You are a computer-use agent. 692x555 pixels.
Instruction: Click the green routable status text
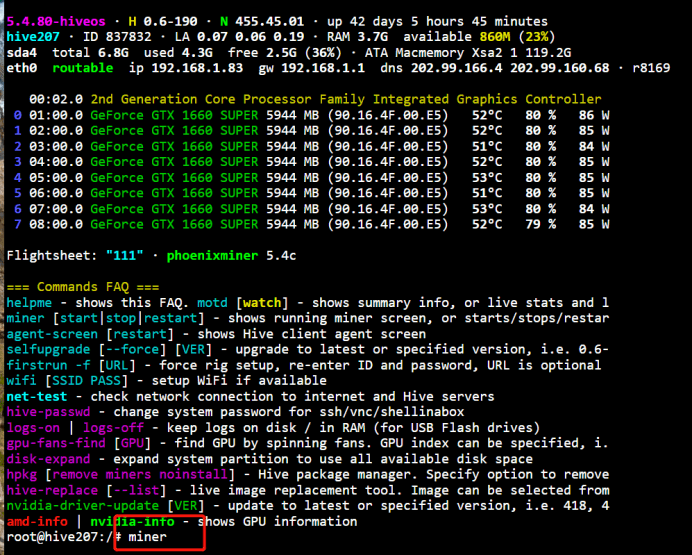click(82, 68)
